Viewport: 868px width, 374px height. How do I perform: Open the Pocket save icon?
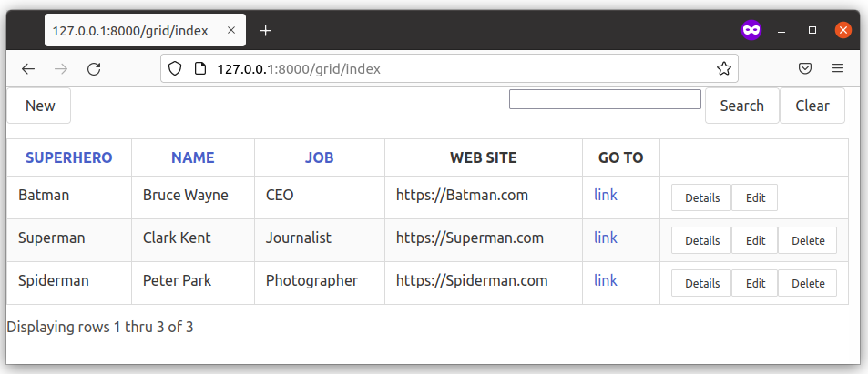(x=805, y=68)
